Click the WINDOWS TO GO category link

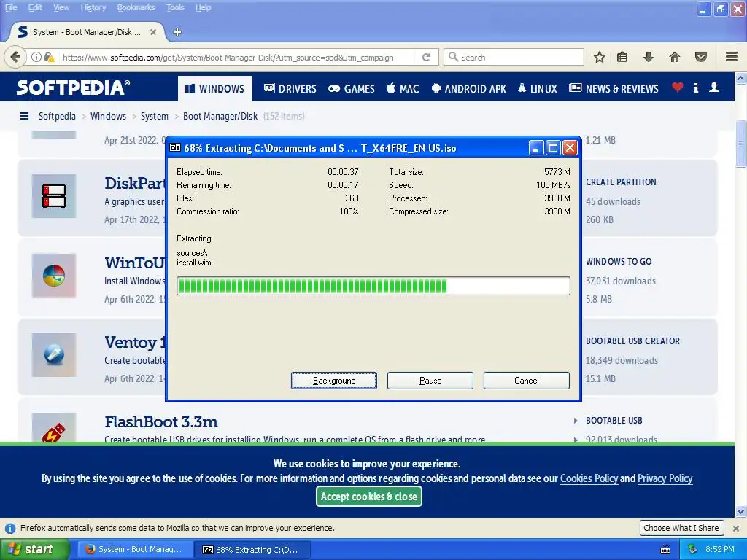619,262
